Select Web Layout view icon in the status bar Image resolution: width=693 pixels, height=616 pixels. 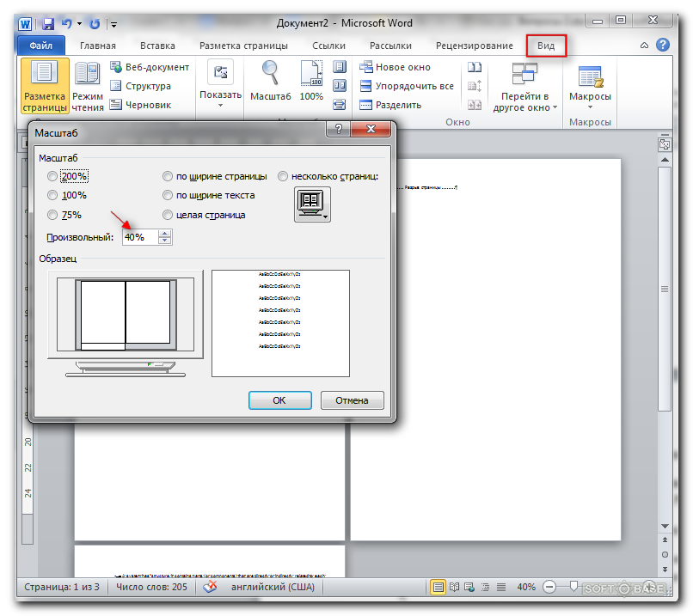pyautogui.click(x=469, y=588)
